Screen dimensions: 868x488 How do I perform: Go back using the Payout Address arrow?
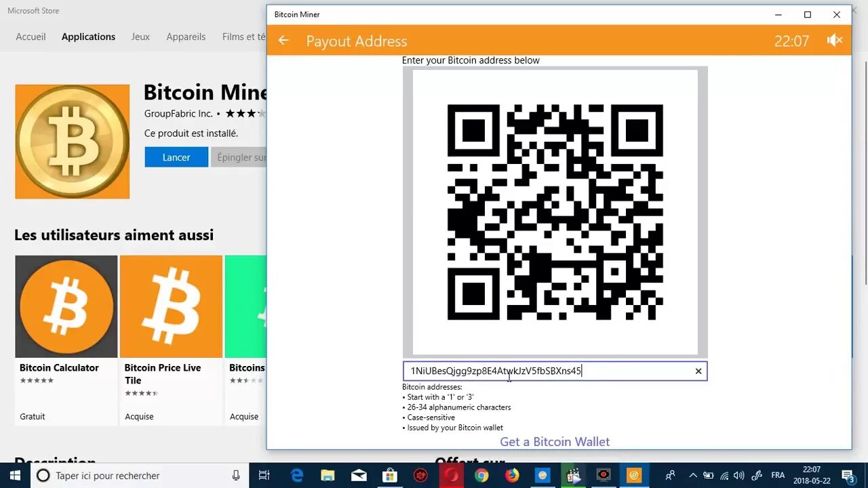[x=283, y=41]
